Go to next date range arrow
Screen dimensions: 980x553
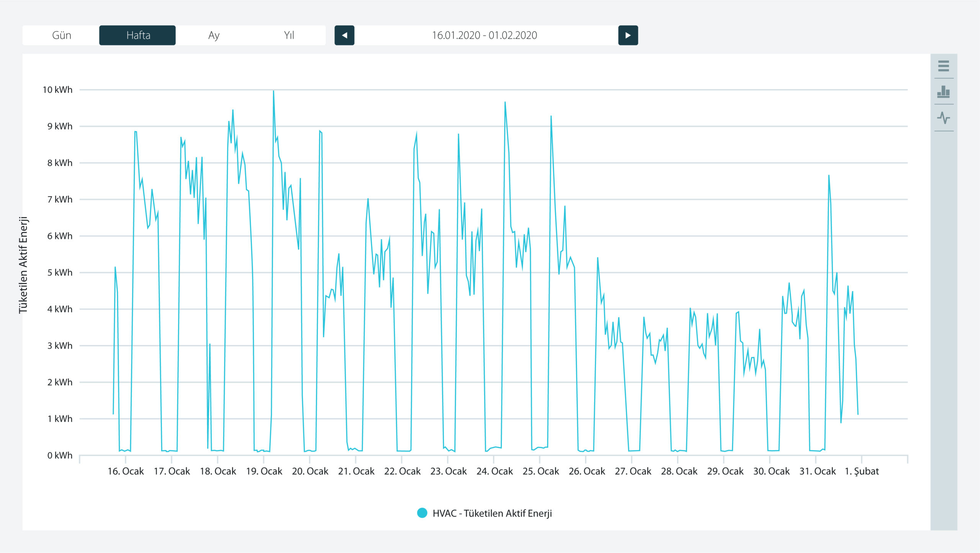(628, 35)
